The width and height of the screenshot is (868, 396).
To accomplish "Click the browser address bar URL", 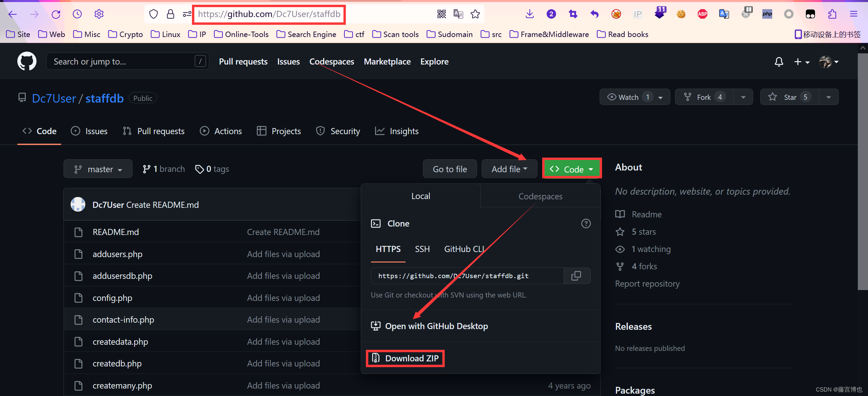I will [x=269, y=14].
